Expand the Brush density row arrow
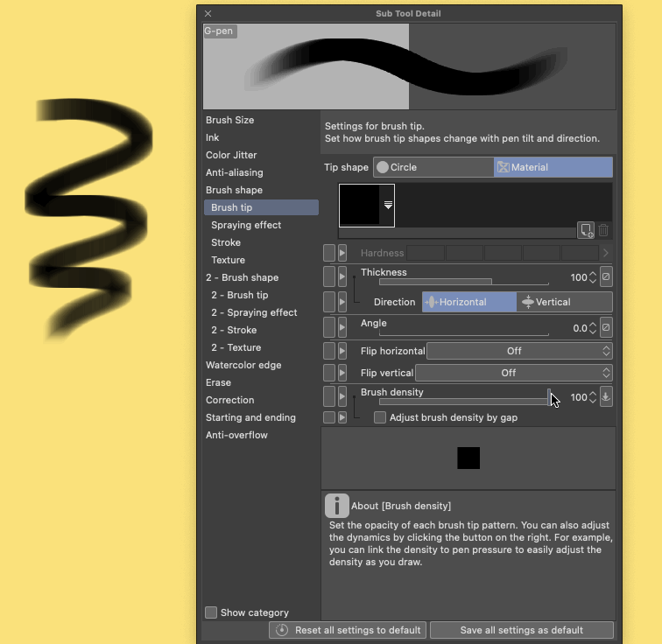662x644 pixels. coord(342,397)
